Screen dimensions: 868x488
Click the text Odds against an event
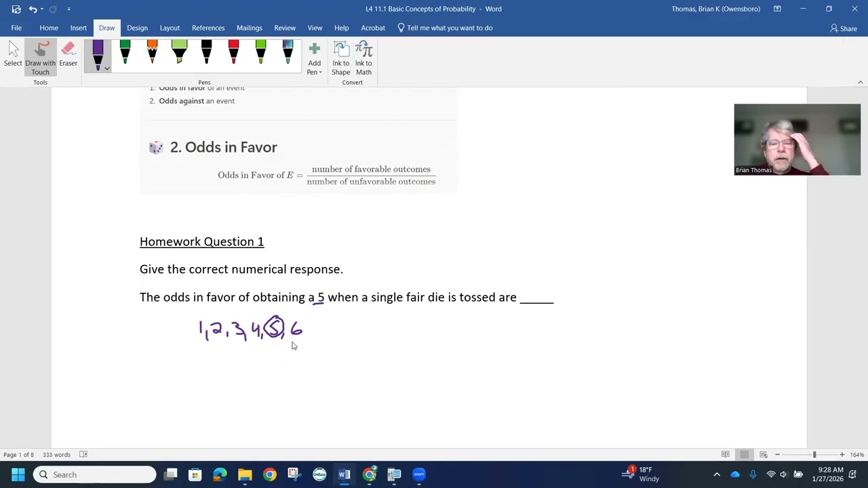pyautogui.click(x=197, y=101)
